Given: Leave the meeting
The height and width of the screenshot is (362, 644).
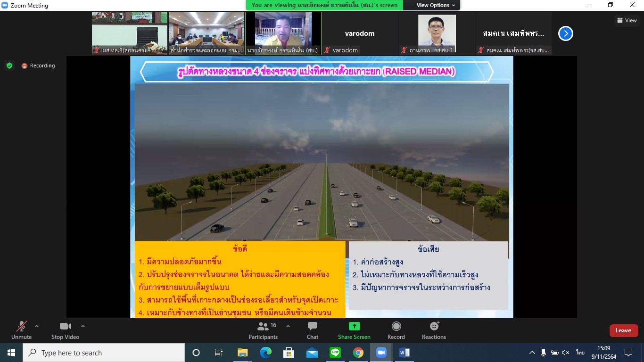Looking at the screenshot, I should click(623, 330).
